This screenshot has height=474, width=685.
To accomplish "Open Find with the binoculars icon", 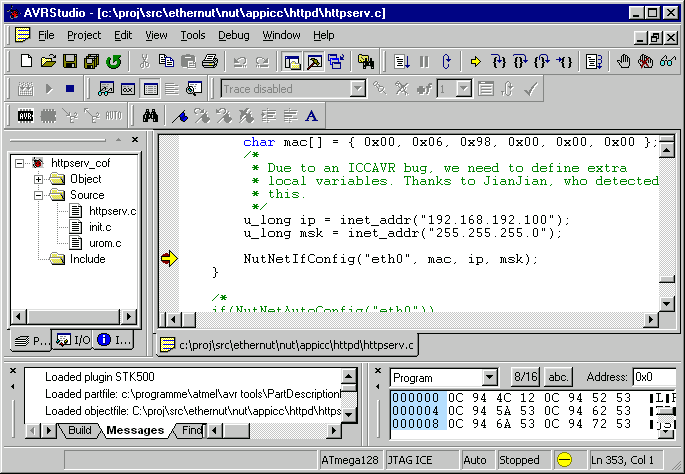I will 150,116.
